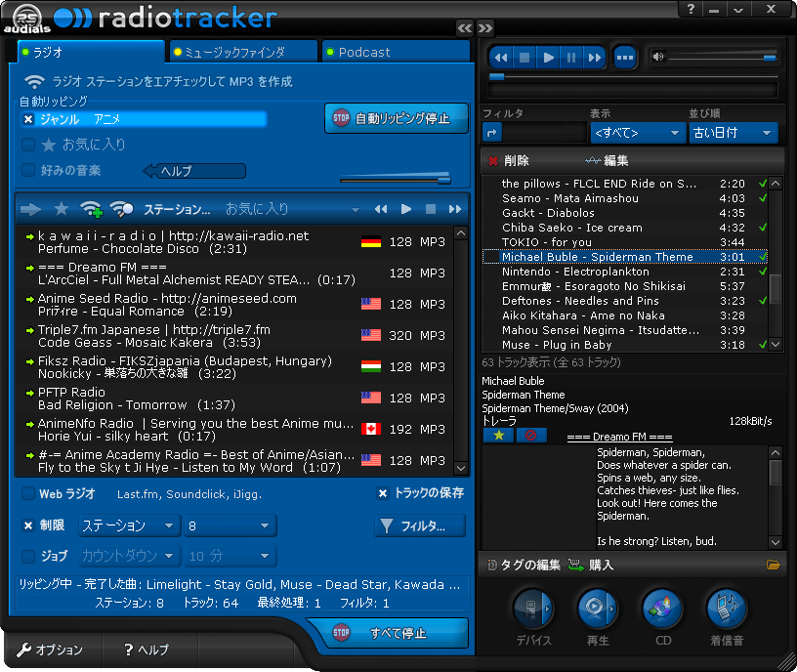Enable the 好みの音楽 checkbox

click(x=28, y=170)
